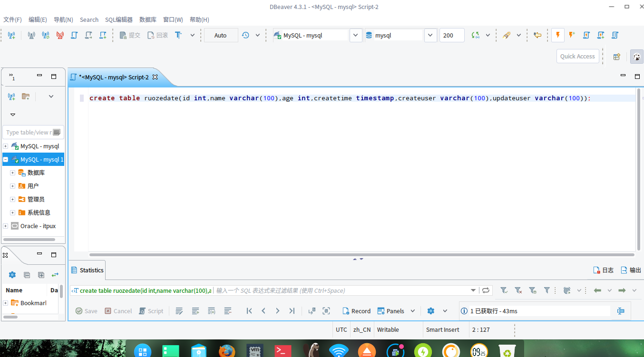Image resolution: width=644 pixels, height=357 pixels.
Task: Jump to last results page arrow
Action: pyautogui.click(x=292, y=311)
